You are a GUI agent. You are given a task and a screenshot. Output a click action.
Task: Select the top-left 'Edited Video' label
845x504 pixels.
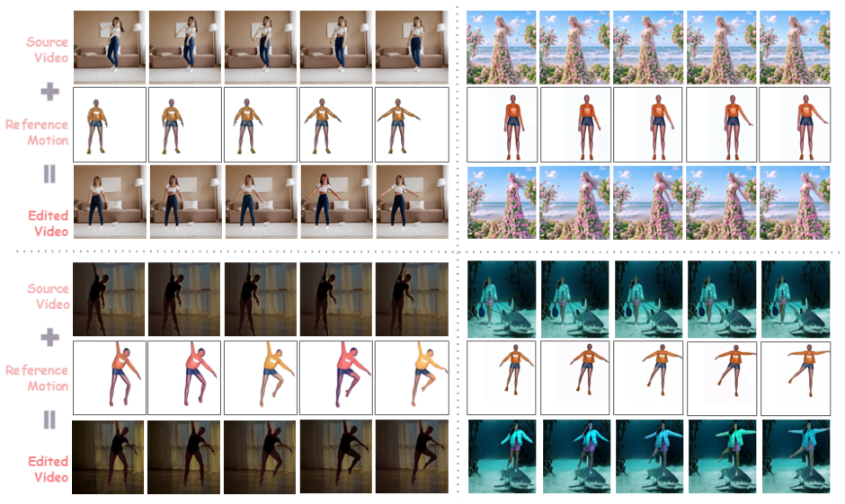pos(48,223)
